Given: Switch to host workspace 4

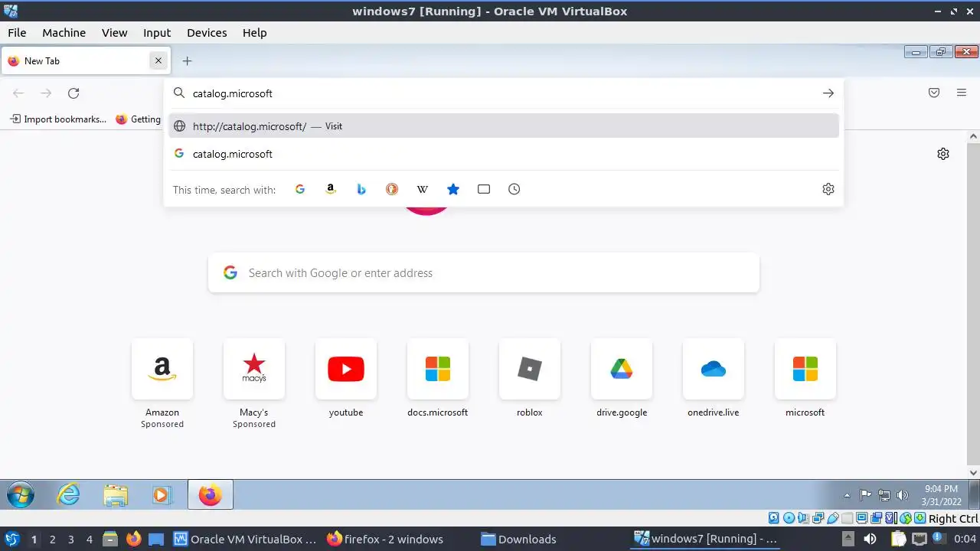Looking at the screenshot, I should point(90,539).
